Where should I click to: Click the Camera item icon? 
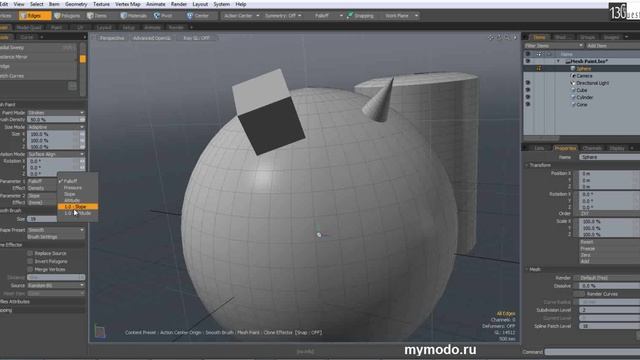pos(573,76)
